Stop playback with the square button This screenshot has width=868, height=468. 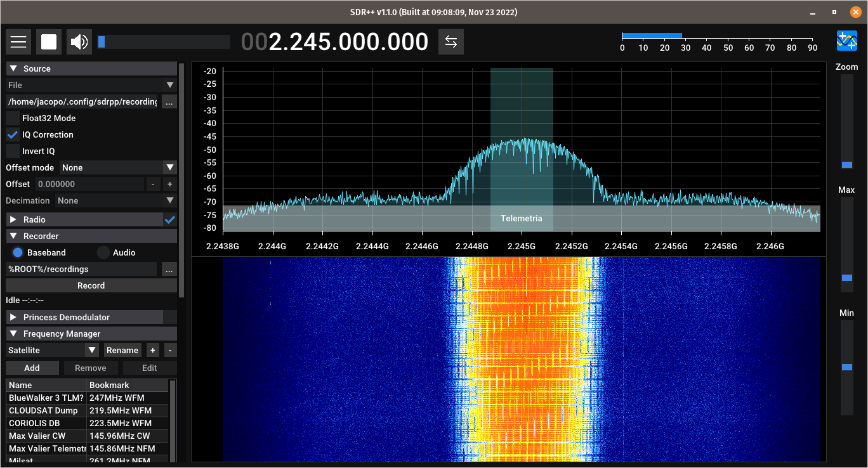click(x=49, y=42)
